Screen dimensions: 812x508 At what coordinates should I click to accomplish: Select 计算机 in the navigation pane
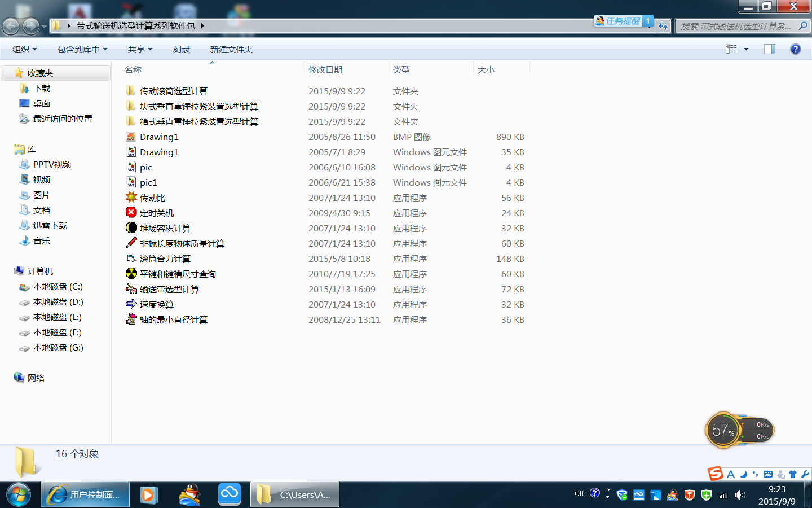[x=40, y=271]
